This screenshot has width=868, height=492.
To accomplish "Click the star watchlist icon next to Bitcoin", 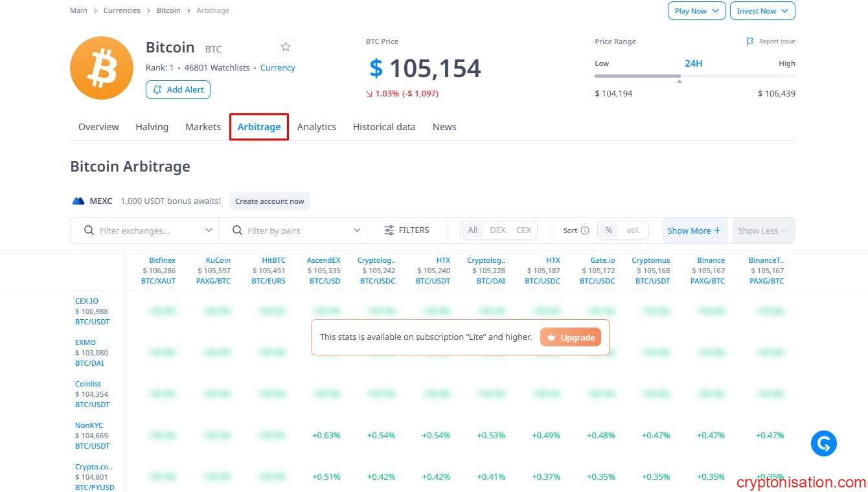I will click(286, 47).
